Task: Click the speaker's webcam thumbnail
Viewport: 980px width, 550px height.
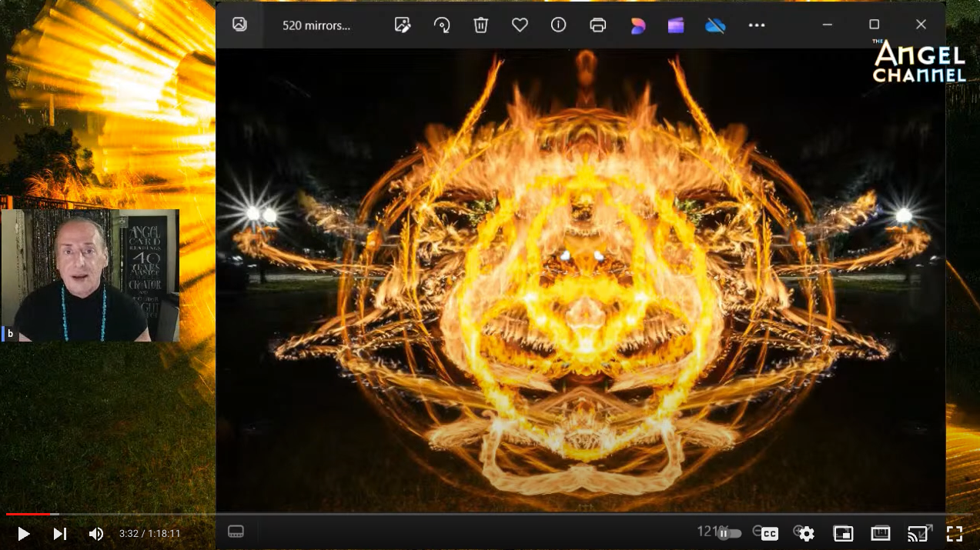Action: (90, 275)
